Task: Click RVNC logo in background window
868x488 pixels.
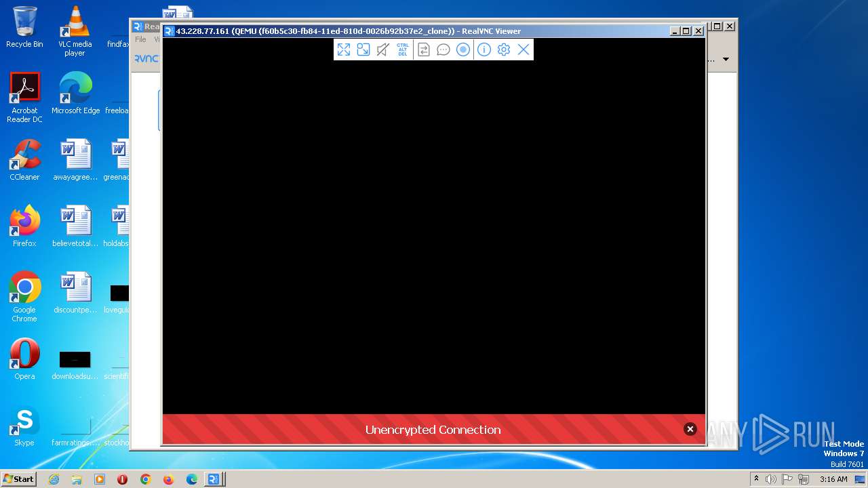Action: pos(146,58)
